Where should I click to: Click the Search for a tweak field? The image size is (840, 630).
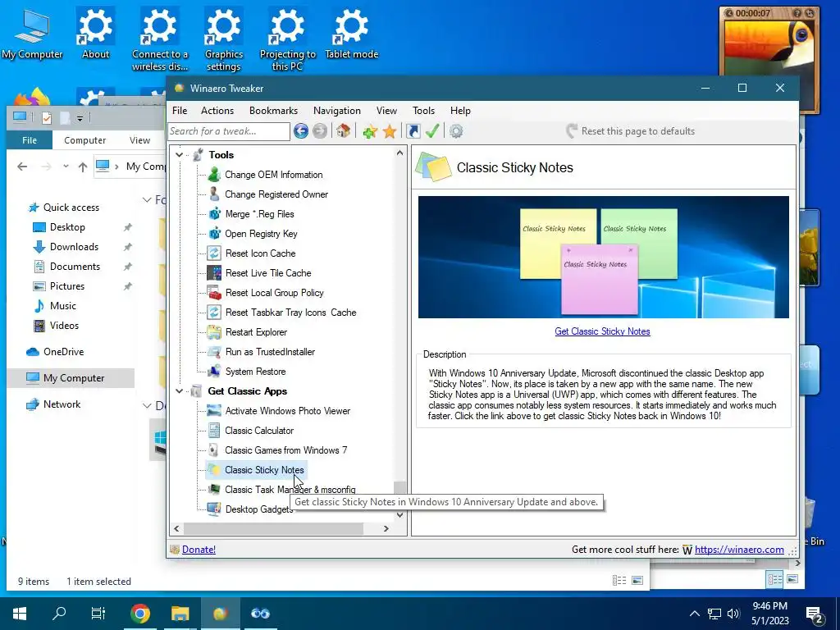click(229, 131)
